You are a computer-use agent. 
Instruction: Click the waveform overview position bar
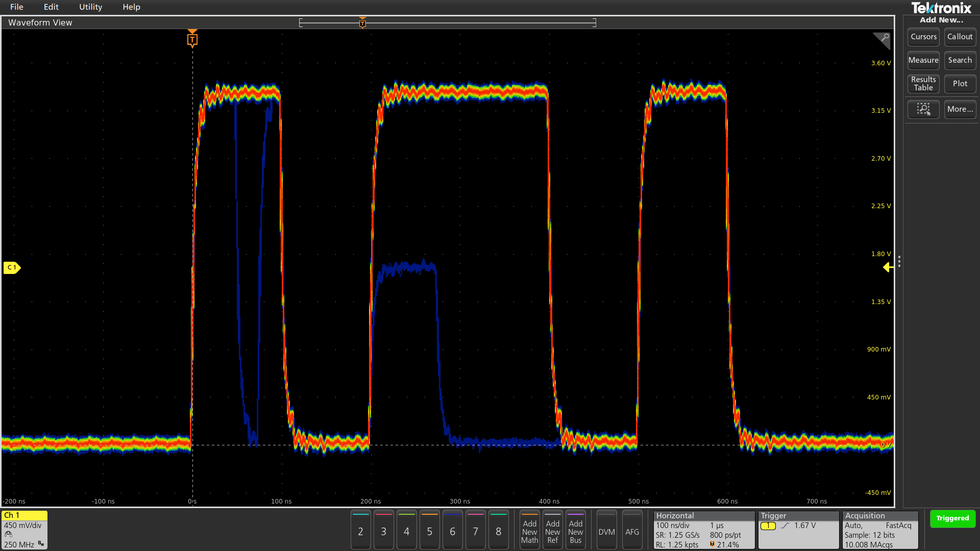coord(447,23)
